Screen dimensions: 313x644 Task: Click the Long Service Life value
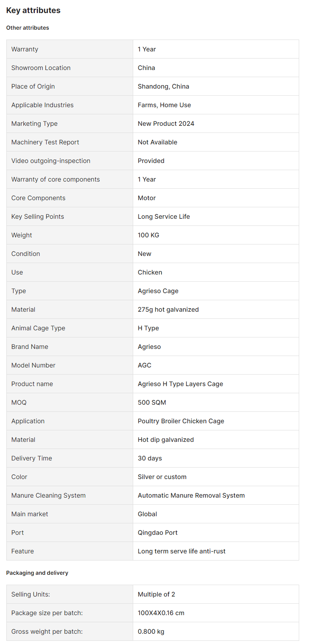tap(164, 216)
